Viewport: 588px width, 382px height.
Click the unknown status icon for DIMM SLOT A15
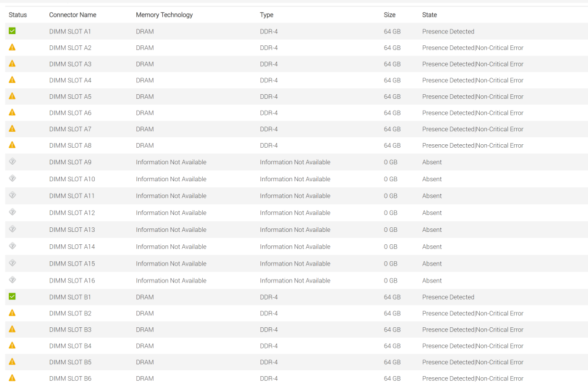[12, 263]
